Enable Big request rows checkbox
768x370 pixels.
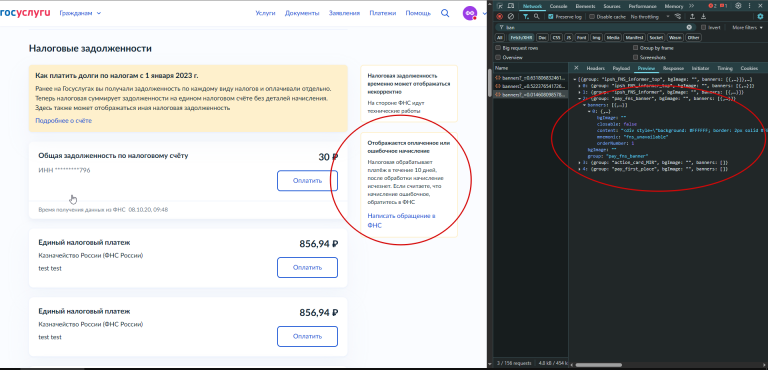[498, 48]
